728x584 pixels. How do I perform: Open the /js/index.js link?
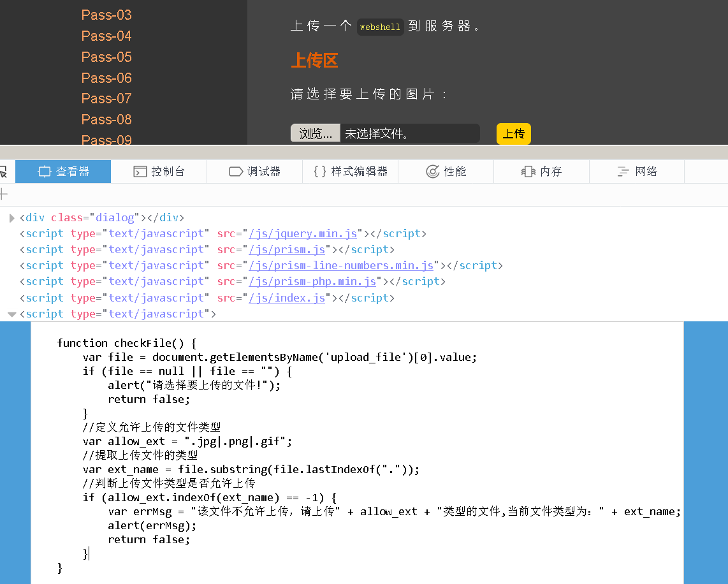click(x=287, y=297)
